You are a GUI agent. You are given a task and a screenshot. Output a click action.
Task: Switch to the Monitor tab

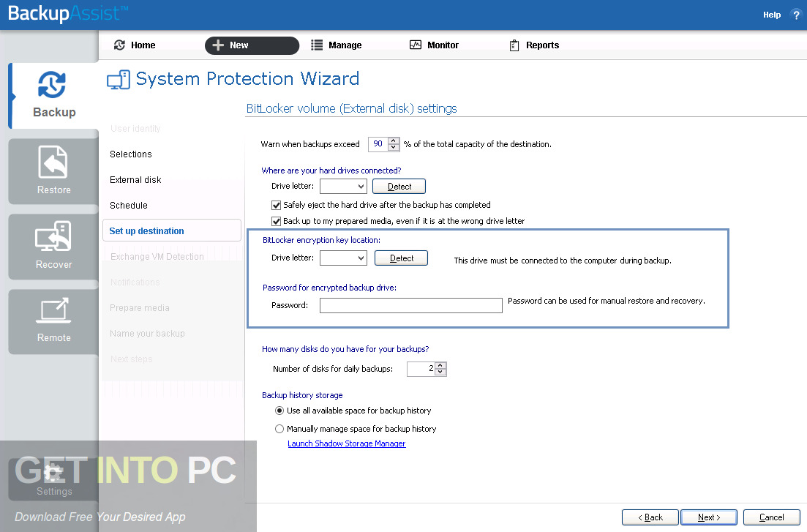pos(434,45)
